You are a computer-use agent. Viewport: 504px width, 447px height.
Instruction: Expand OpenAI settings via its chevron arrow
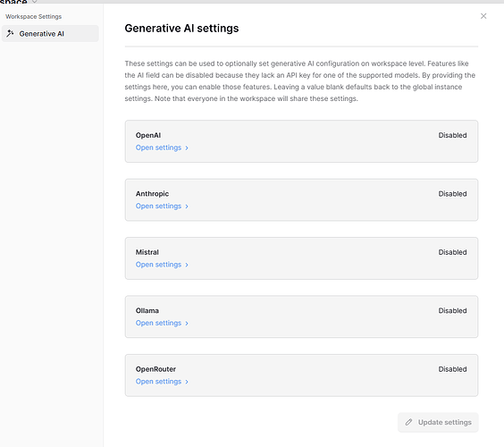(x=187, y=148)
